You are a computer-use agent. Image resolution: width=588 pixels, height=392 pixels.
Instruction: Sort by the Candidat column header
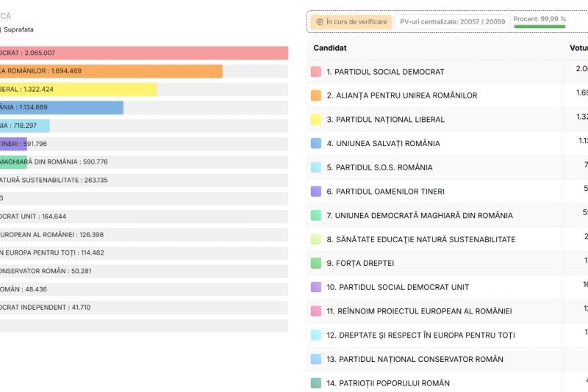pos(330,48)
